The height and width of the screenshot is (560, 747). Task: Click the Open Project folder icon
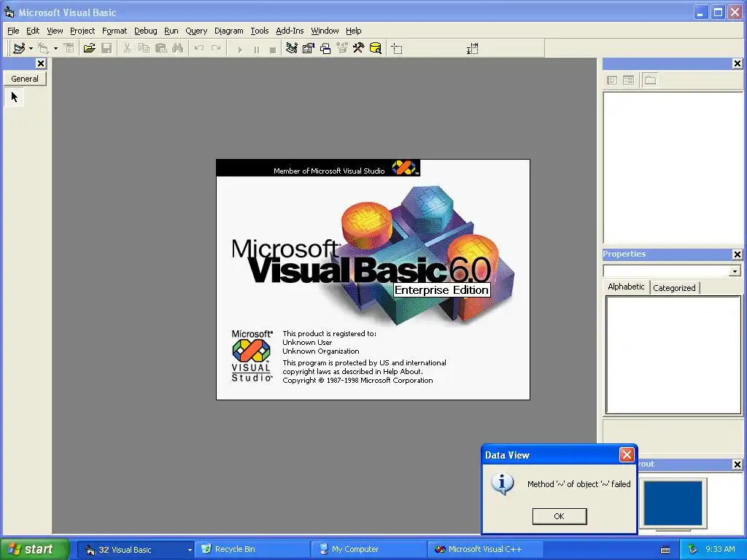[89, 48]
